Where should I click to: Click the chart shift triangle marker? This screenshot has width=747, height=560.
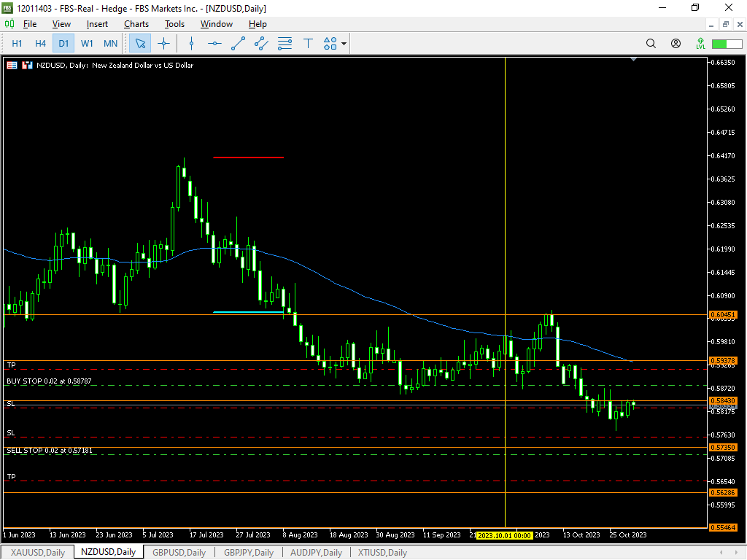[x=633, y=60]
